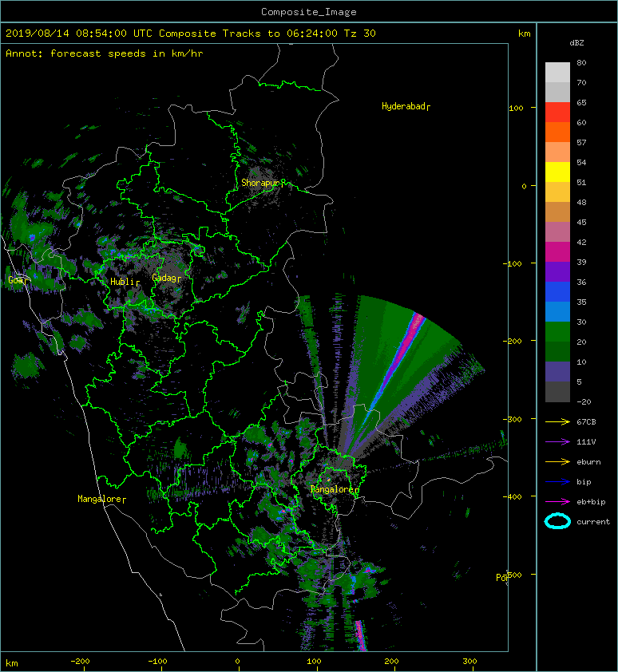
Task: Click the Hubli city label
Action: point(123,282)
